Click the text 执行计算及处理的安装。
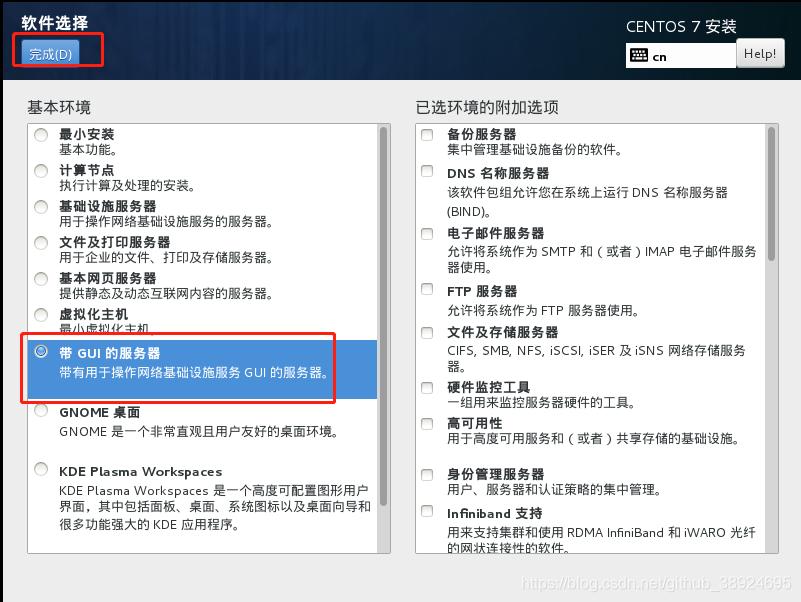The height and width of the screenshot is (602, 801). (127, 186)
